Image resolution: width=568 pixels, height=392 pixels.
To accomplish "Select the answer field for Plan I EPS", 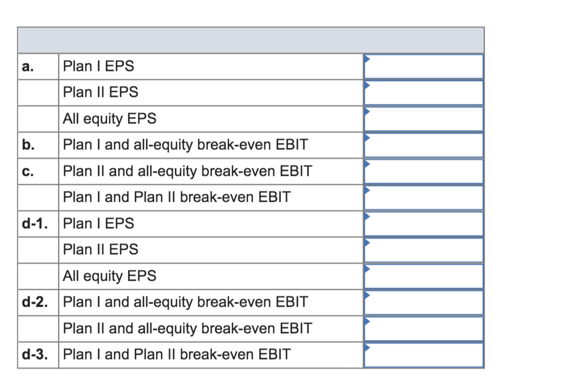I will click(423, 66).
